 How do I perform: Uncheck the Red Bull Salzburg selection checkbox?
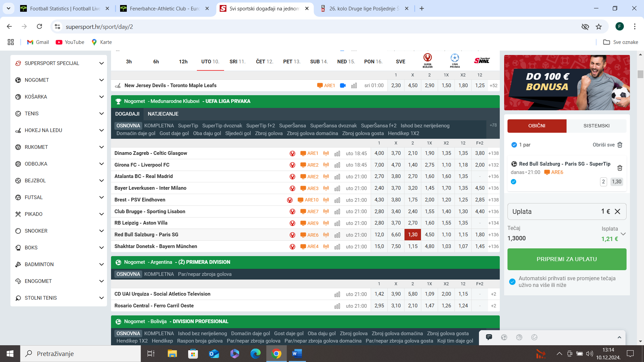point(514,182)
